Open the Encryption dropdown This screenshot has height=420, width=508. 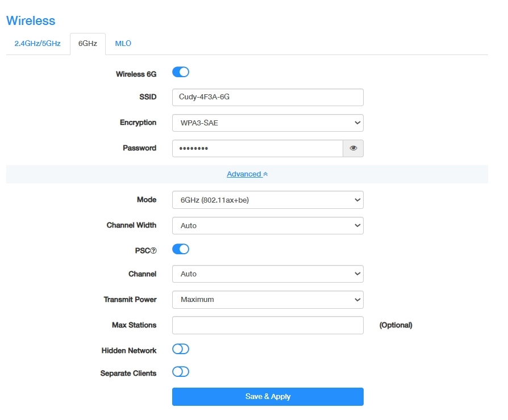(268, 123)
